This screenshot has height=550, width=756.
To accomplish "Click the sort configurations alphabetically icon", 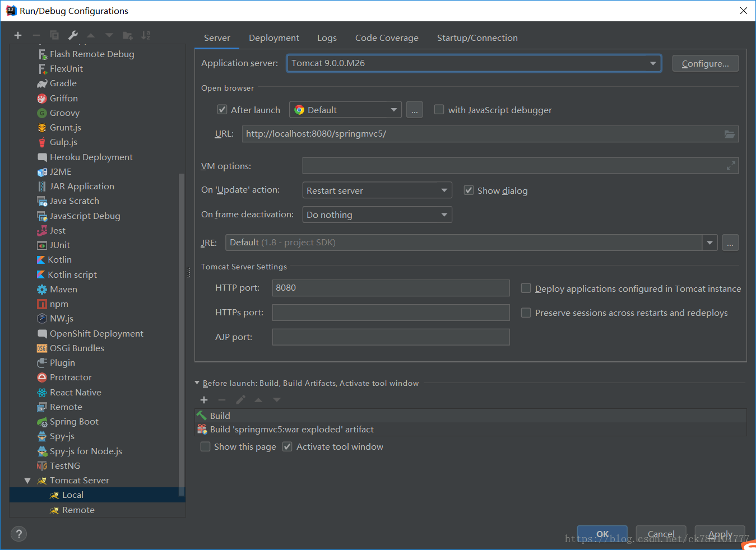I will (146, 35).
